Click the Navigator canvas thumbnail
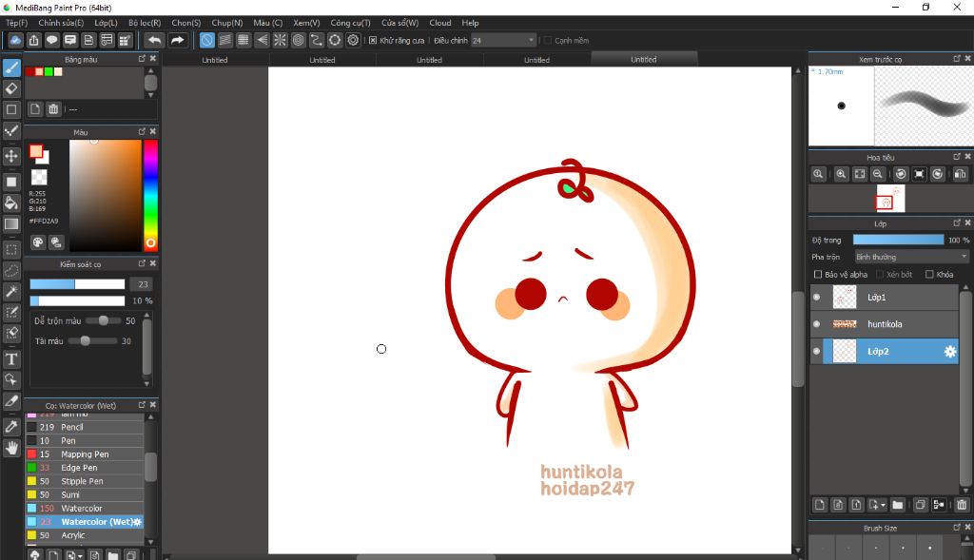The height and width of the screenshot is (560, 974). point(890,198)
